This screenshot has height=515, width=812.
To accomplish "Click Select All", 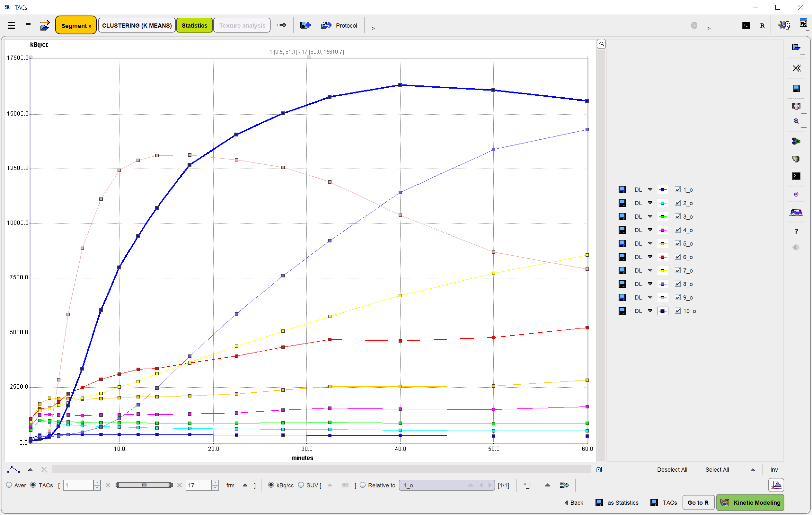I will point(717,469).
